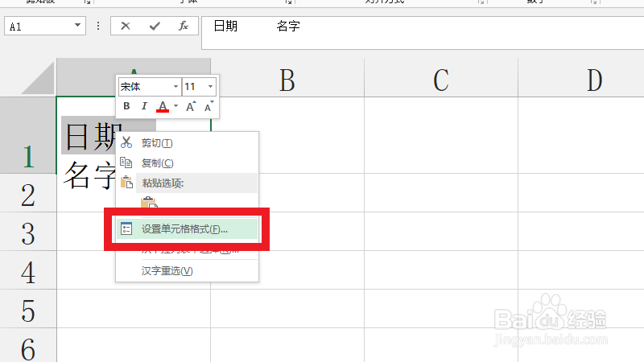Click the formula bar text field

[423, 33]
